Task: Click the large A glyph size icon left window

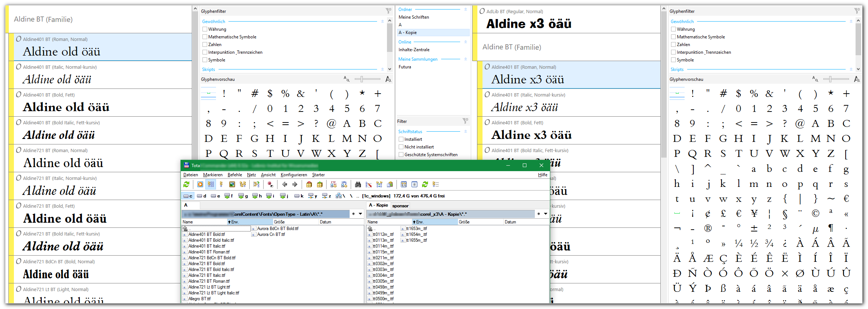Action: tap(388, 79)
